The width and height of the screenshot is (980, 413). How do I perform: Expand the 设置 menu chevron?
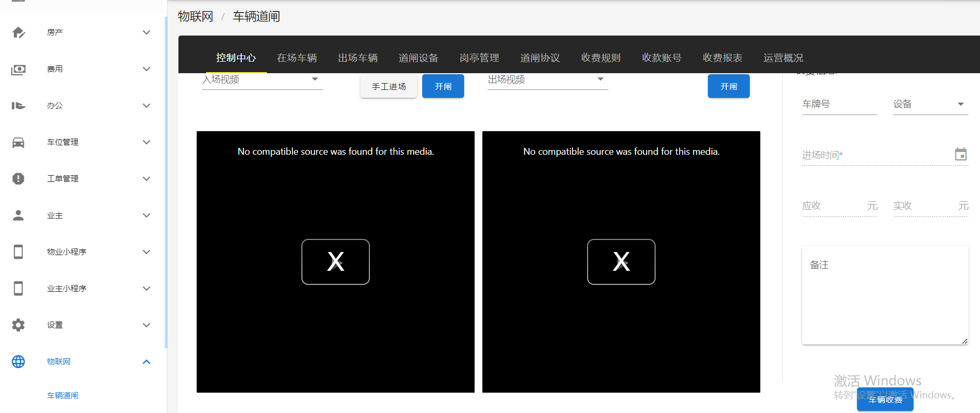tap(147, 325)
